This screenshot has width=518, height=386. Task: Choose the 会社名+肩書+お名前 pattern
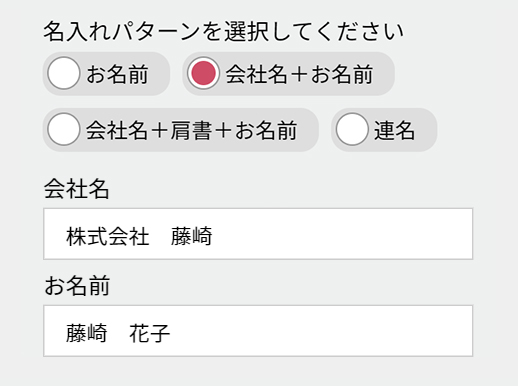[x=181, y=130]
